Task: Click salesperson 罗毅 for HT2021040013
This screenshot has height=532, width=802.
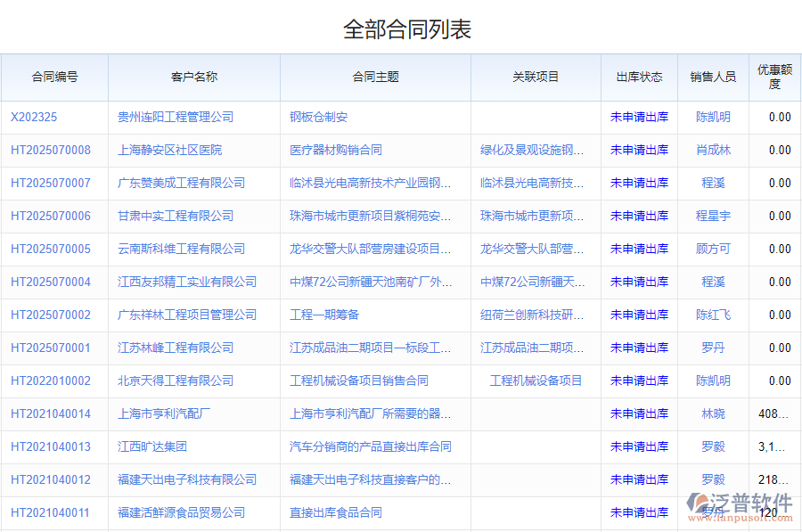Action: click(x=713, y=446)
